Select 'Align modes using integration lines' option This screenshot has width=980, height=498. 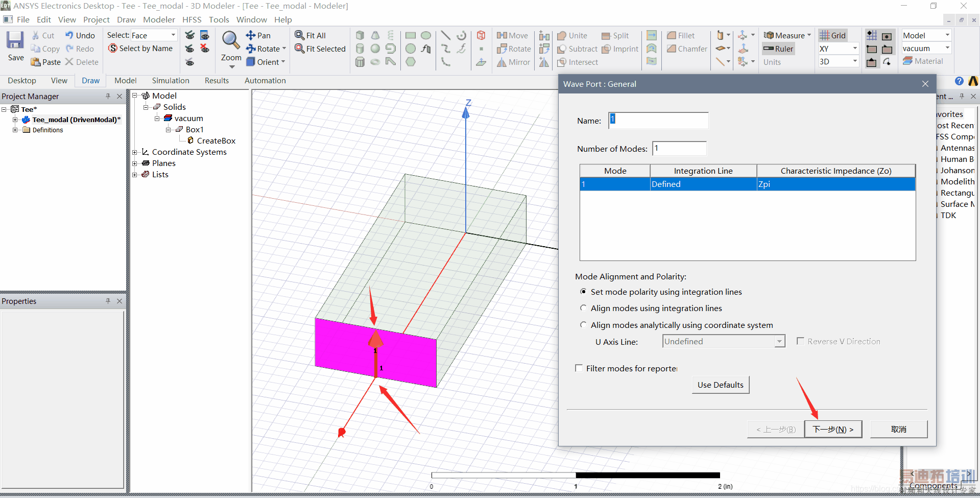point(583,308)
